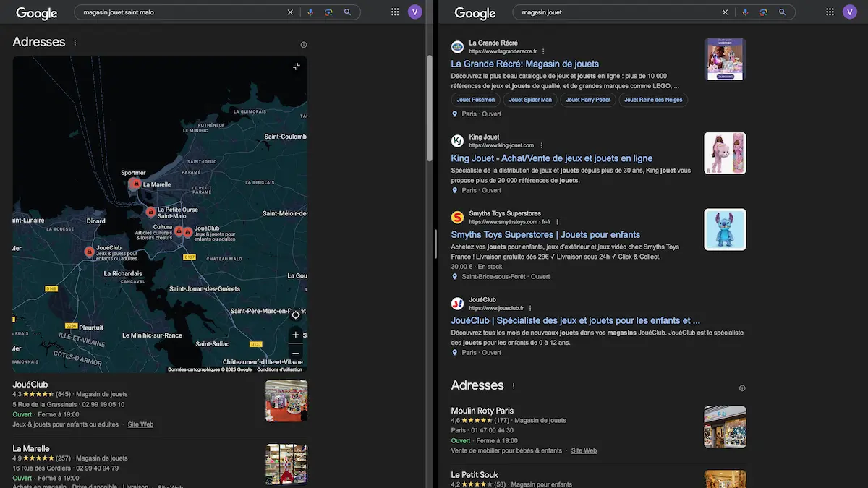Open options menu beside king-jouet.com URL
Screen dimensions: 868x488
point(541,145)
